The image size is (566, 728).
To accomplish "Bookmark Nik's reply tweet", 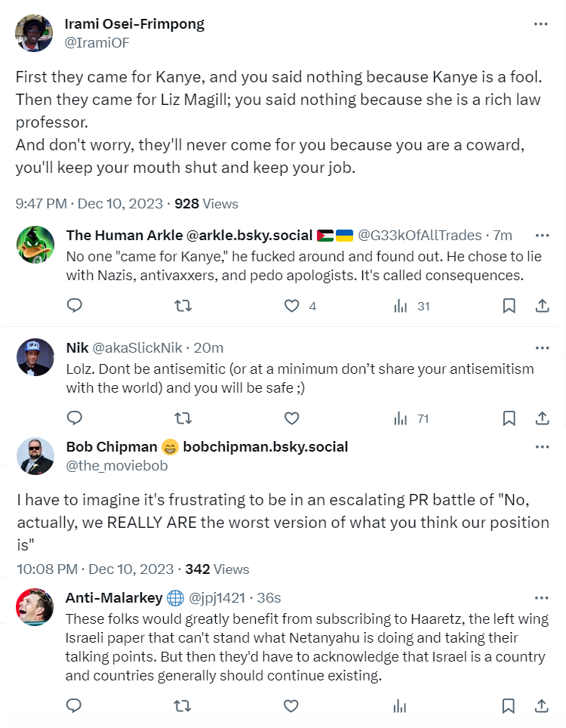I will (x=509, y=418).
